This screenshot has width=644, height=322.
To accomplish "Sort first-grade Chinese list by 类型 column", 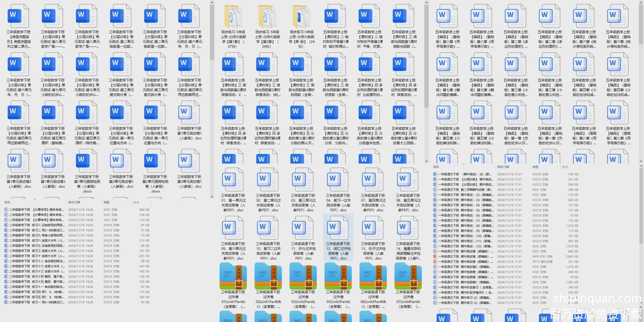I will coord(535,167).
